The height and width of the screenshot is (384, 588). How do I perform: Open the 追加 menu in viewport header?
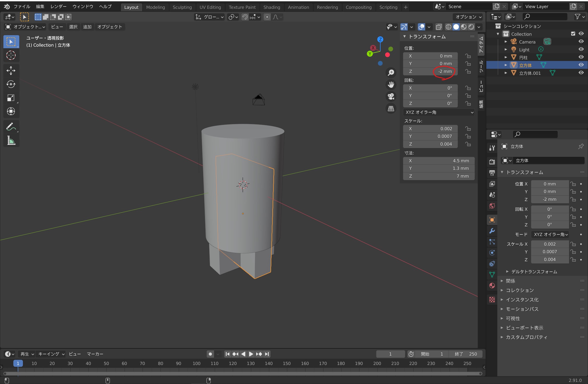(87, 27)
